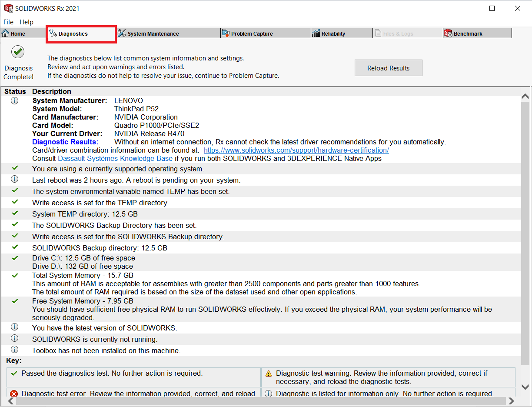Viewport: 532px width, 407px height.
Task: Open the Reliability tab
Action: (x=342, y=33)
